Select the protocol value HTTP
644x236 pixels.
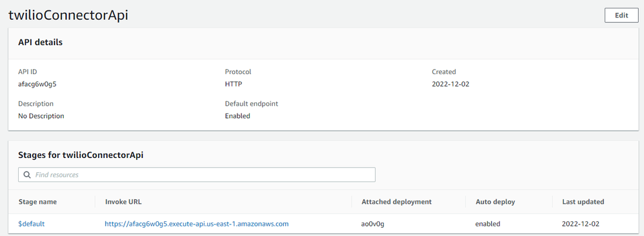tap(234, 84)
